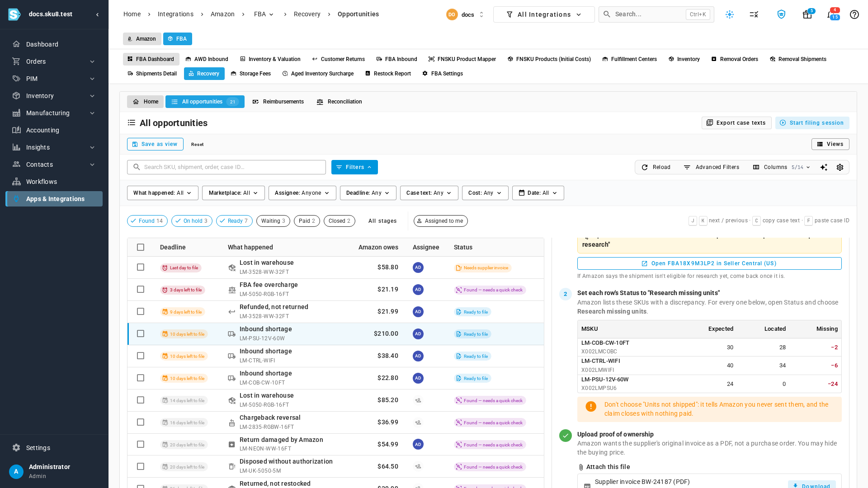Image resolution: width=868 pixels, height=488 pixels.
Task: Open the Assignee filter dropdown
Action: pyautogui.click(x=302, y=193)
